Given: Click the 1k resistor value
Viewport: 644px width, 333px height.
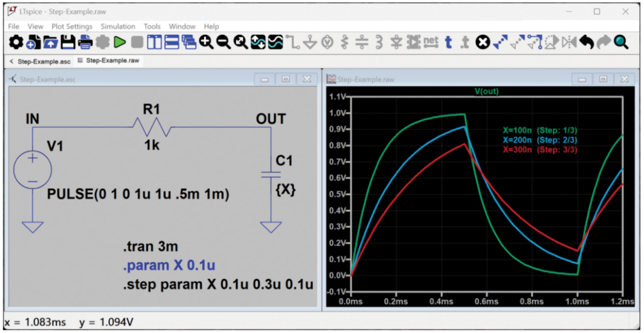Looking at the screenshot, I should pos(152,145).
